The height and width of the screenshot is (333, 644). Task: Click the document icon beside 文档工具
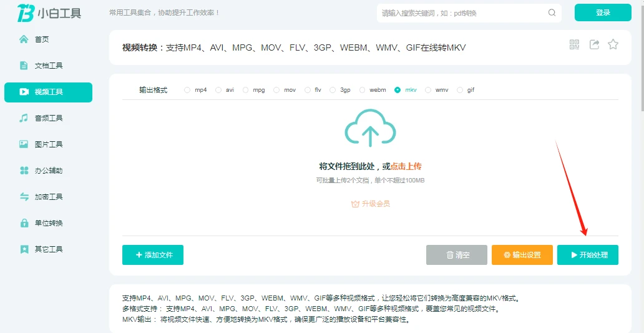click(x=24, y=66)
